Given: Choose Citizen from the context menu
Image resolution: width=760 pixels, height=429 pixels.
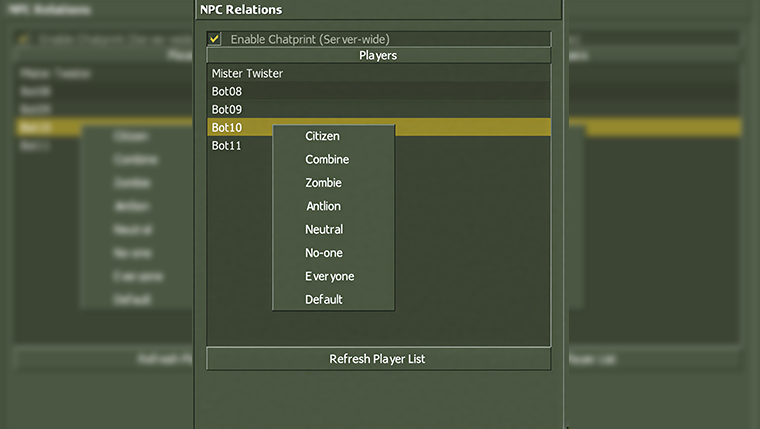Looking at the screenshot, I should pyautogui.click(x=322, y=136).
